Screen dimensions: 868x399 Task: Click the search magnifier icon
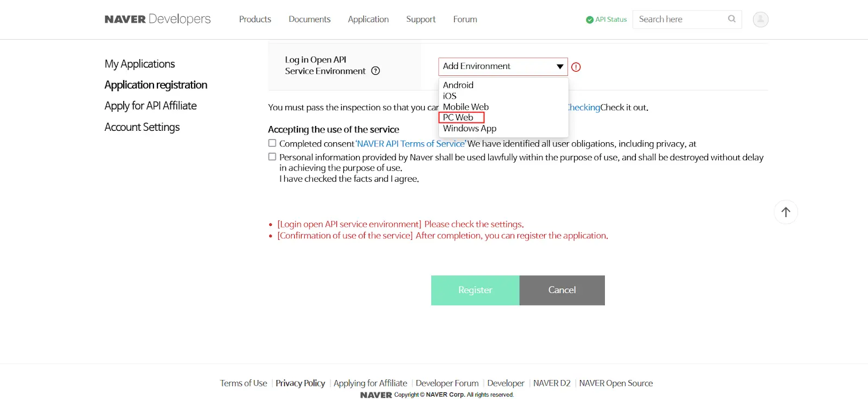pos(731,19)
